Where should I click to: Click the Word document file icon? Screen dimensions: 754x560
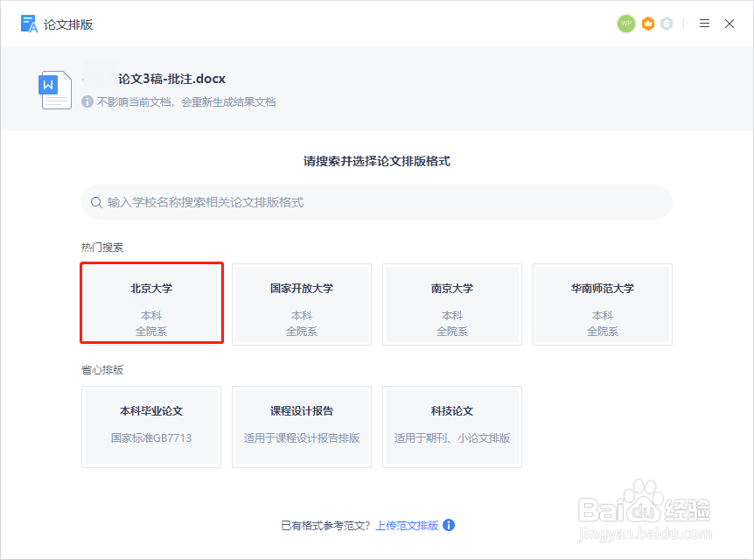click(55, 90)
